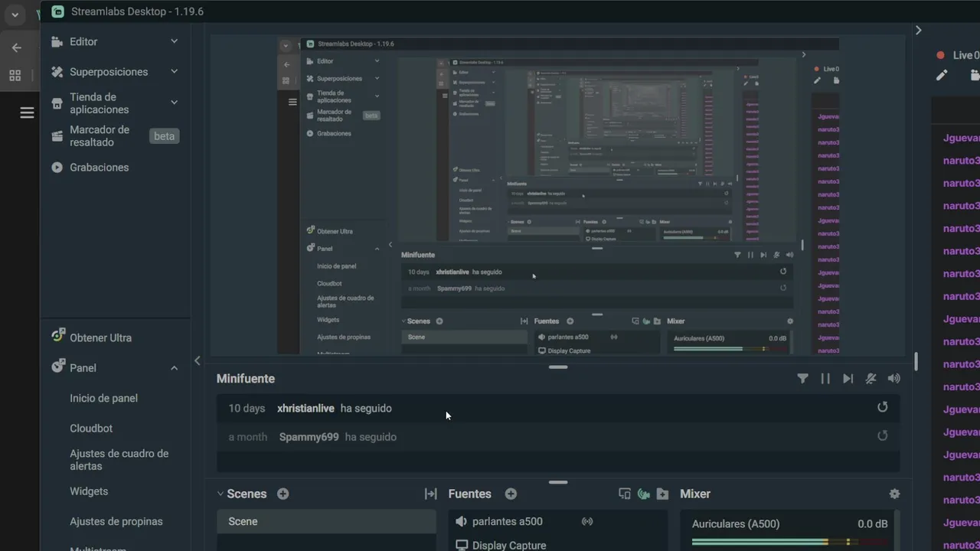Toggle the Minifuente event notifications bell
The height and width of the screenshot is (551, 980).
pos(871,378)
